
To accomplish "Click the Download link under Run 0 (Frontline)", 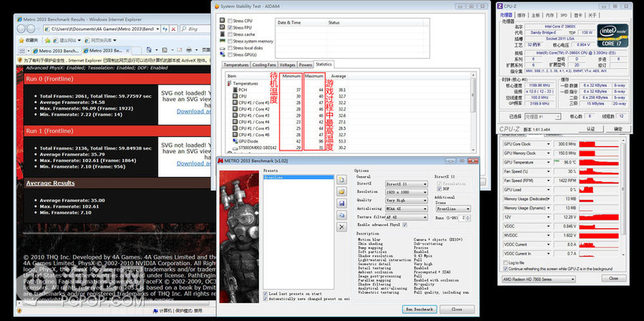I will click(x=194, y=111).
